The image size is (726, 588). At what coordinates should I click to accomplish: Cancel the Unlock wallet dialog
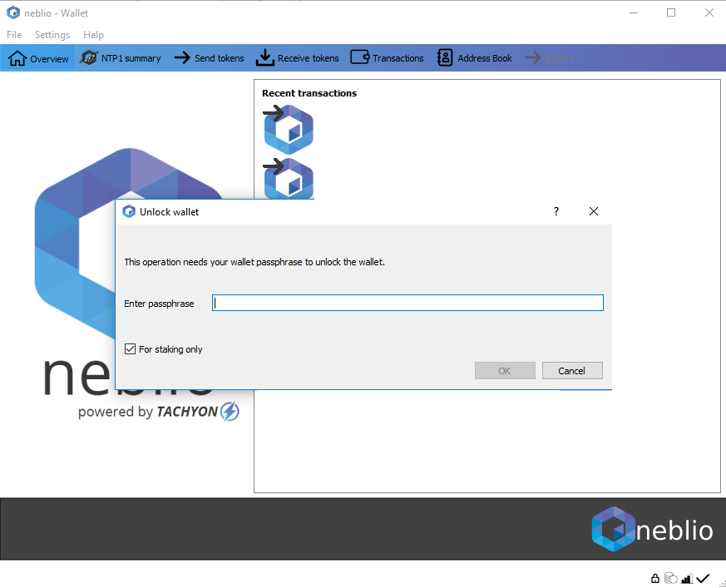click(572, 370)
